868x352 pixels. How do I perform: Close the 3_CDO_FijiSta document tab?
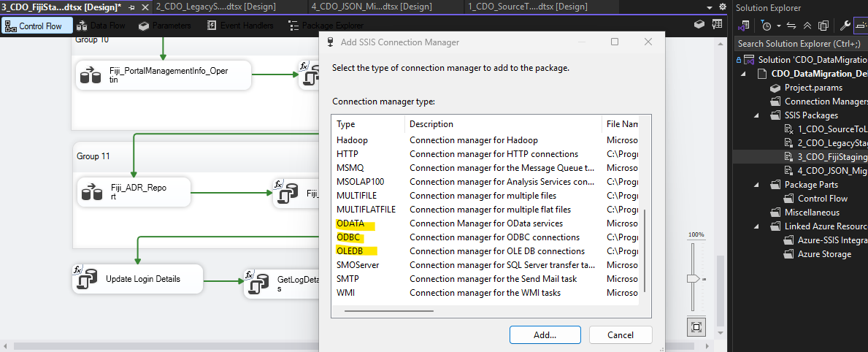click(145, 7)
